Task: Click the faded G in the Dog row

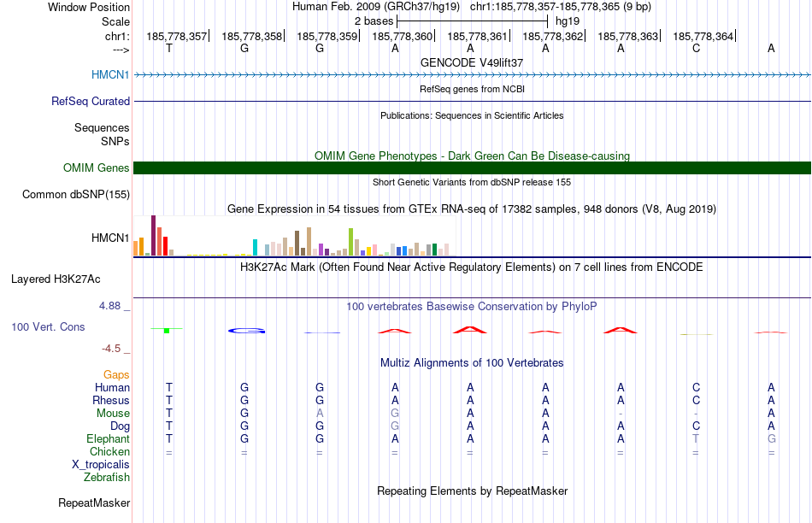Action: pos(395,426)
